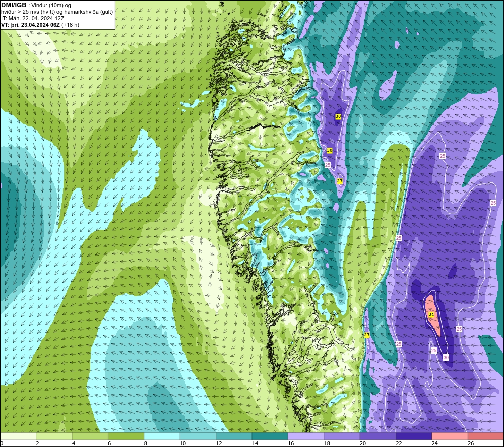Click the 'Vindur (10m) og' heading text
The width and height of the screenshot is (504, 447).
click(x=51, y=5)
